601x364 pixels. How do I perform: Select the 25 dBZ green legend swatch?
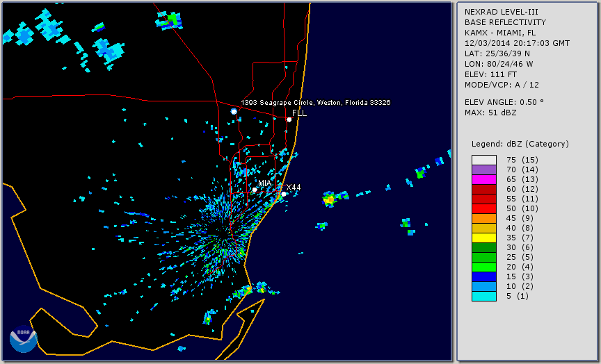pos(484,257)
